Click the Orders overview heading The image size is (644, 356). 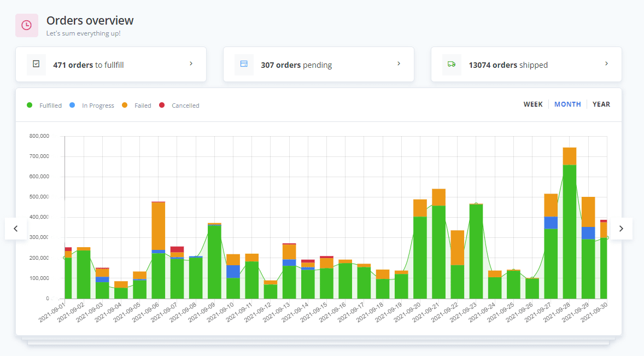coord(90,21)
